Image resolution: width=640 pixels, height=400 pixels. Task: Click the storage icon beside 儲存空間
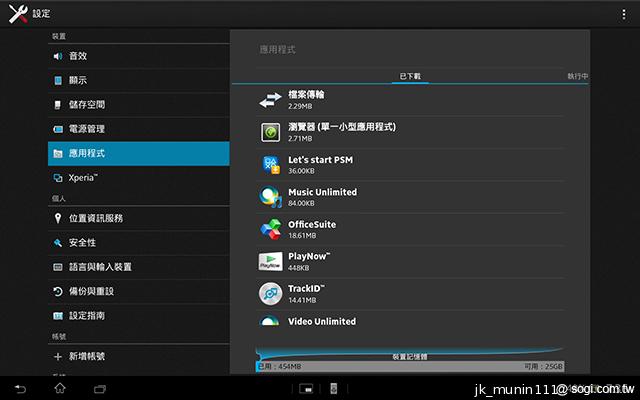pyautogui.click(x=58, y=105)
